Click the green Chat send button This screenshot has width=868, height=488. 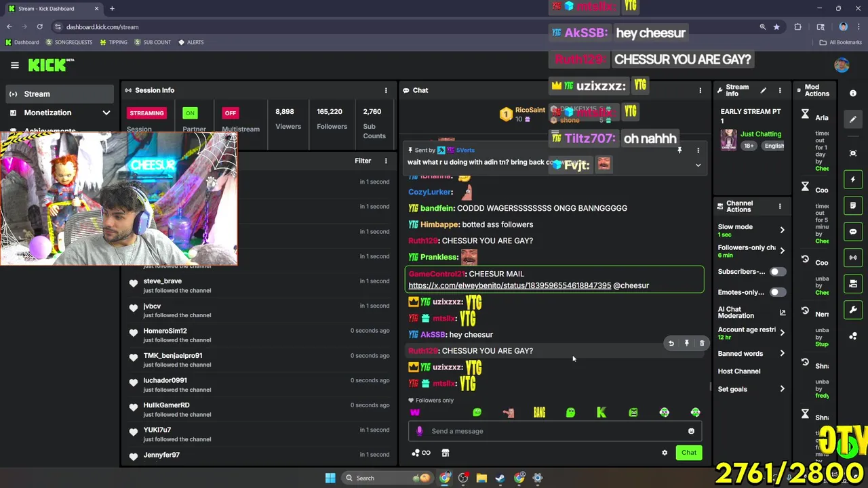coord(689,453)
